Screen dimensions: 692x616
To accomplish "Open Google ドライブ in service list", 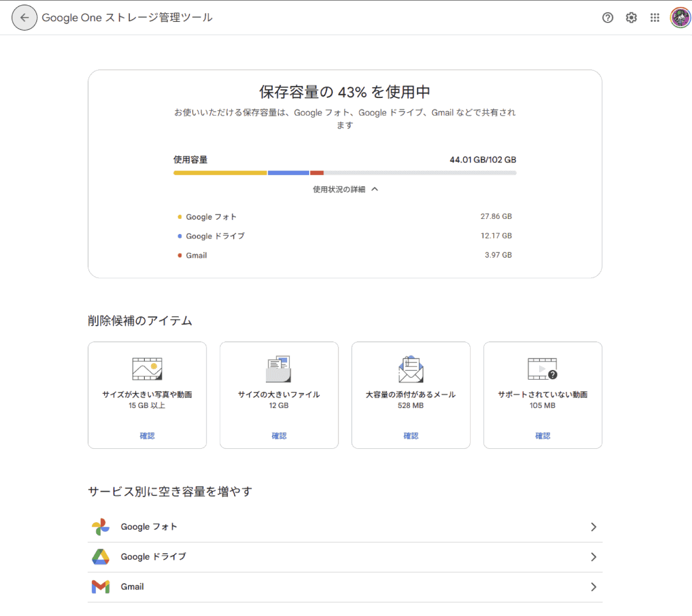I will 345,557.
